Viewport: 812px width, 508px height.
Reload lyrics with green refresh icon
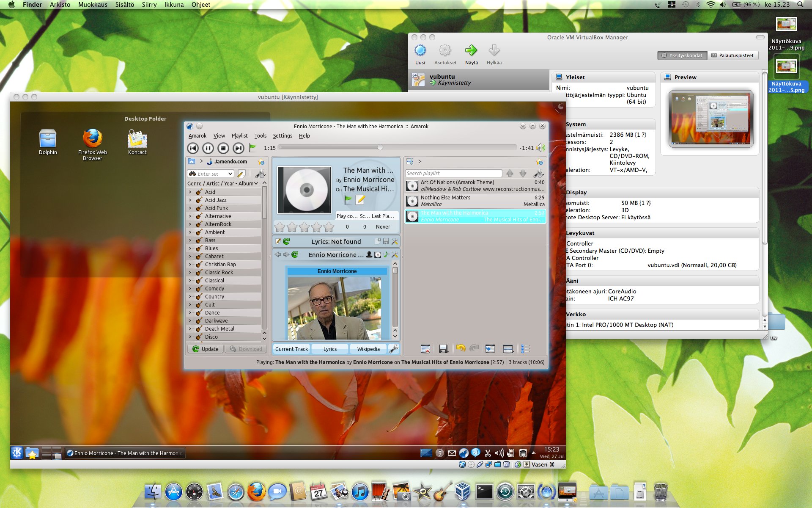pyautogui.click(x=286, y=241)
